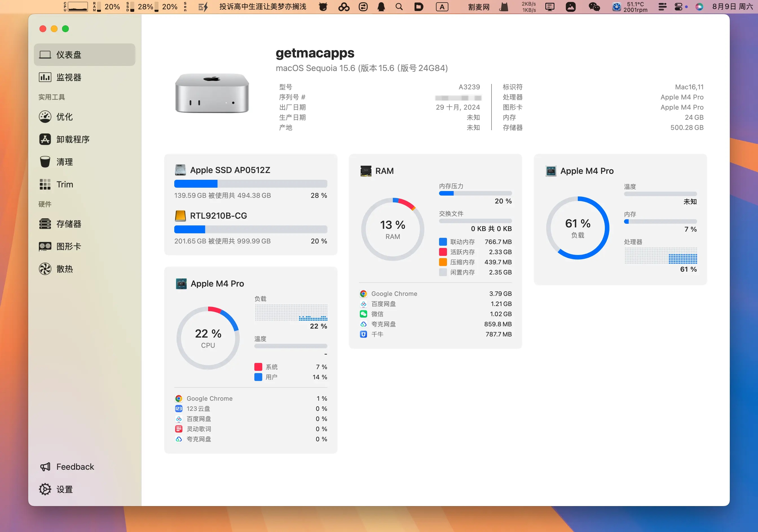Click the Mac16,11 identifier value

(x=689, y=87)
